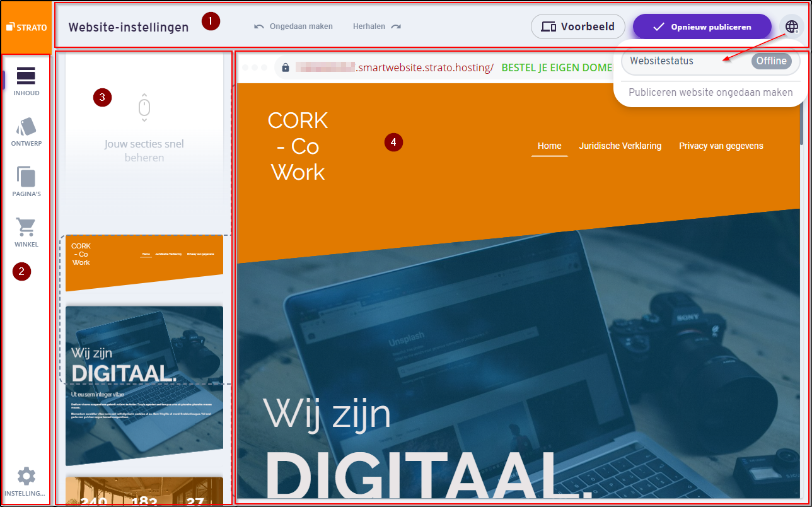
Task: Click Opnieuw publiceren
Action: point(702,26)
